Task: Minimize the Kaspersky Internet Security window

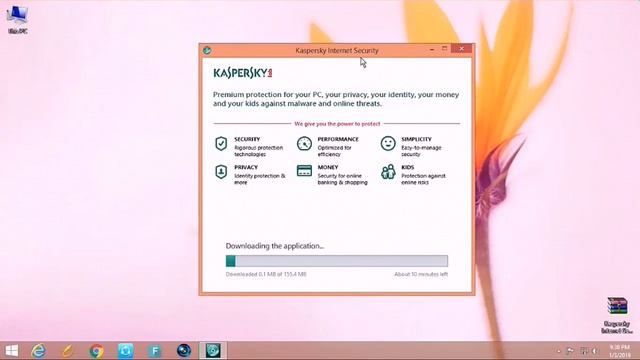Action: [x=432, y=49]
